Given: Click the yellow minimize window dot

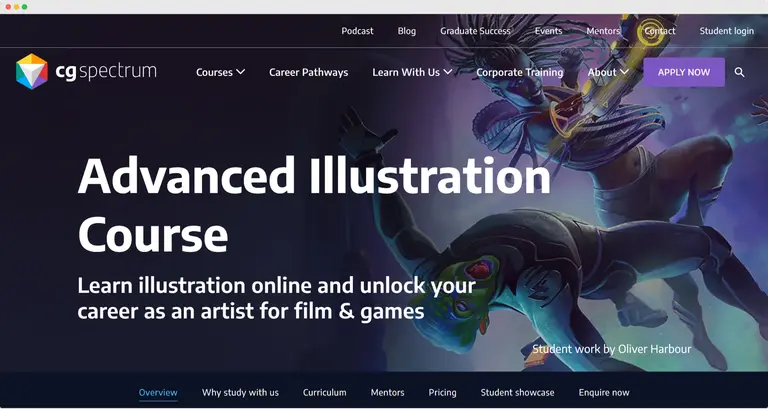Looking at the screenshot, I should coord(16,7).
